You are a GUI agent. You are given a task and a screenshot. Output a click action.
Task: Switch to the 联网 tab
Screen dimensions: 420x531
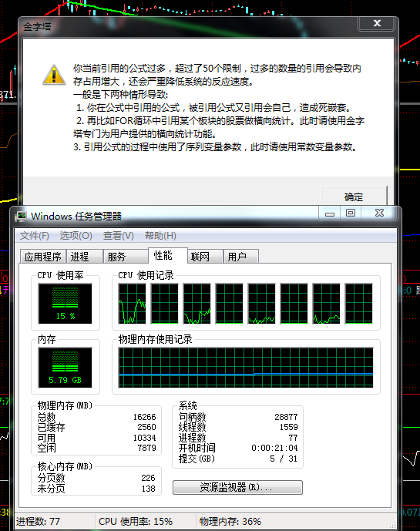point(205,257)
